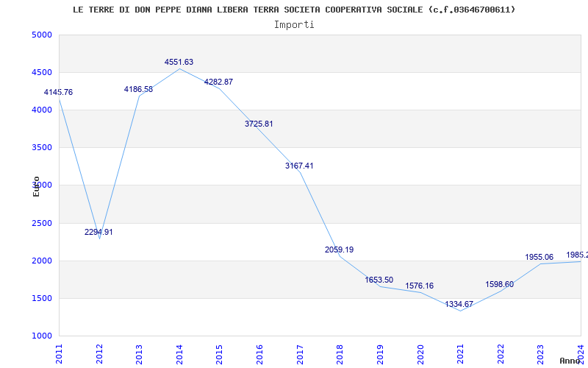Click the 2019 x-axis year label
This screenshot has width=588, height=368.
pyautogui.click(x=380, y=354)
